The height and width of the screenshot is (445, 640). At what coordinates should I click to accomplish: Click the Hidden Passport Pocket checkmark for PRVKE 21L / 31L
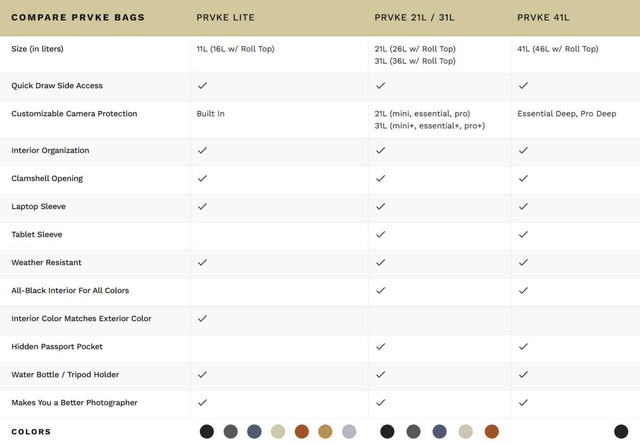pyautogui.click(x=381, y=347)
